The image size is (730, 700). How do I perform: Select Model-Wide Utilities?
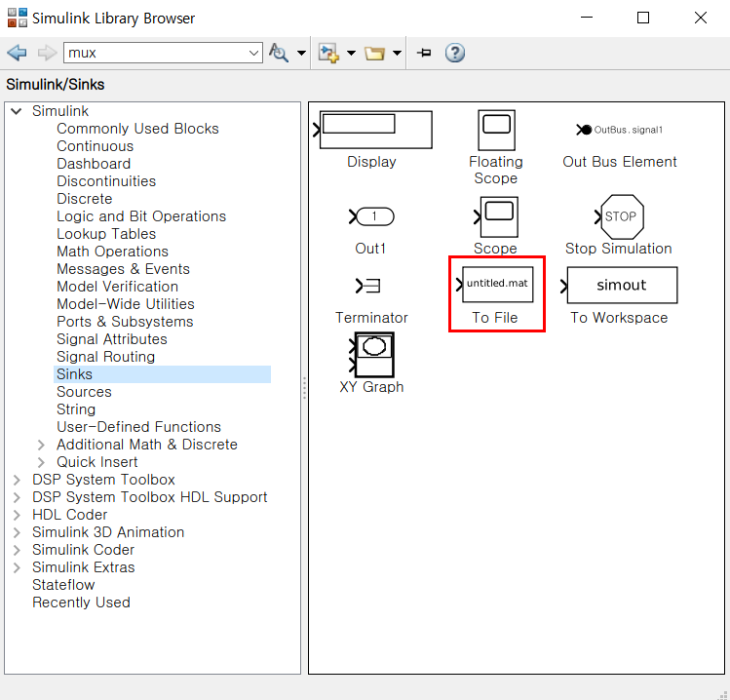tap(126, 304)
